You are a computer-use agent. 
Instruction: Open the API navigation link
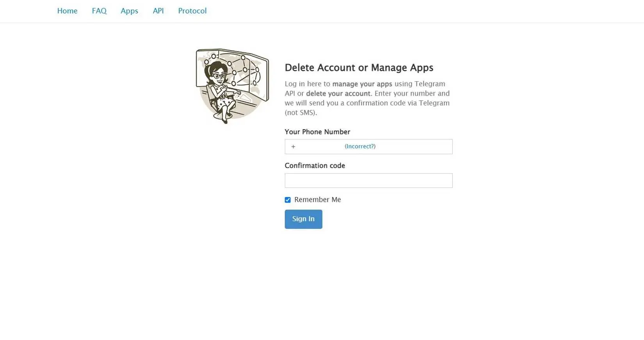coord(158,11)
